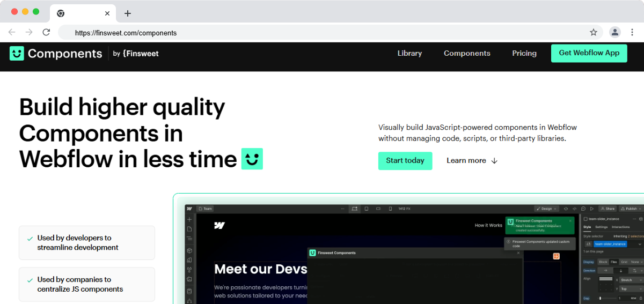Close the green Finsweet Components notification

(x=570, y=221)
